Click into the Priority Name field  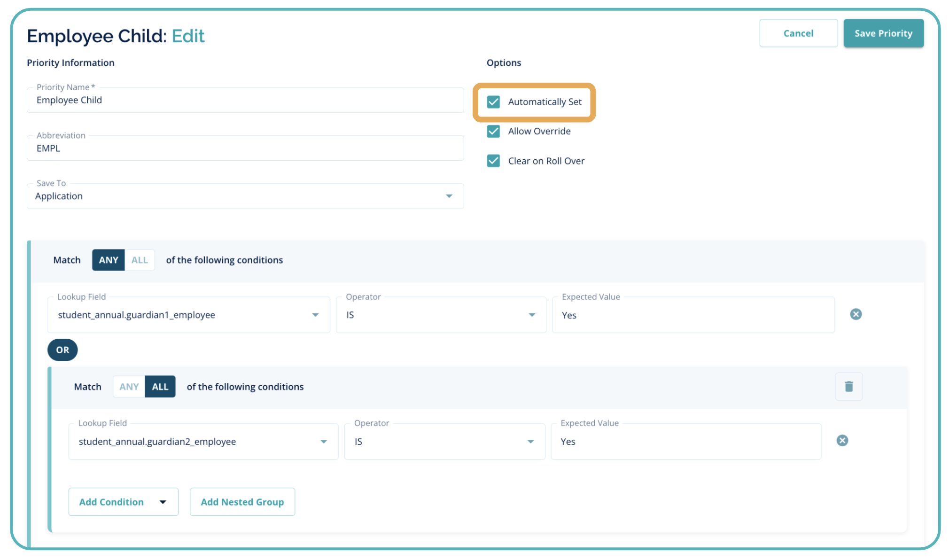[245, 101]
